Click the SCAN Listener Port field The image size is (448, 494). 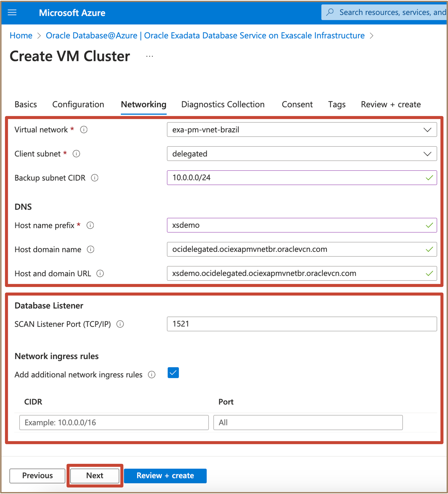(x=302, y=324)
